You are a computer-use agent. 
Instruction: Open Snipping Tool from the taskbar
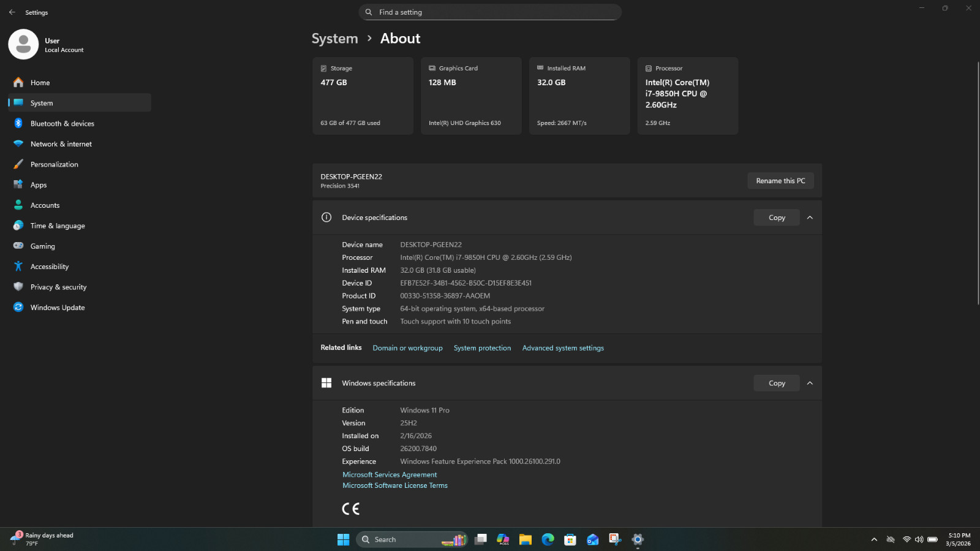pyautogui.click(x=615, y=539)
